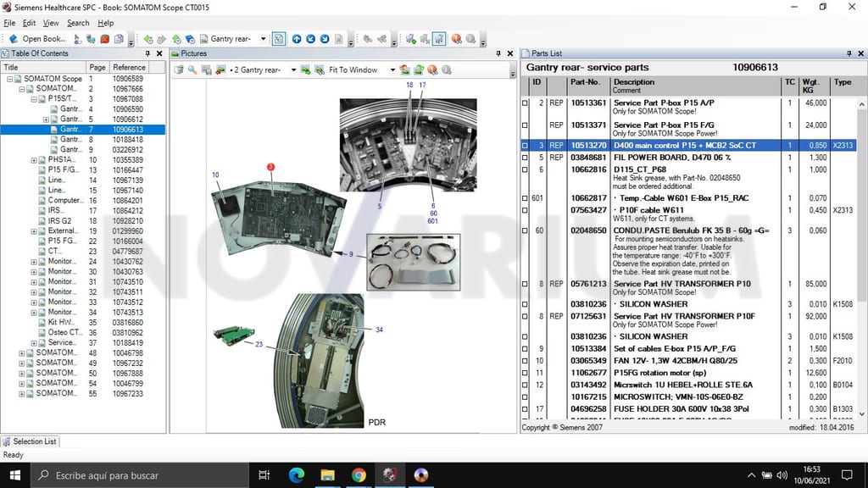Check the box for Temp.-Cable W601 row
Screen dimensions: 868x488
click(525, 198)
